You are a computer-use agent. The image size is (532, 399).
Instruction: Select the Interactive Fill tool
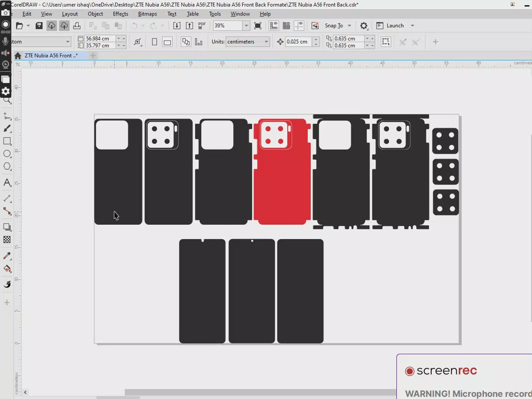click(7, 269)
